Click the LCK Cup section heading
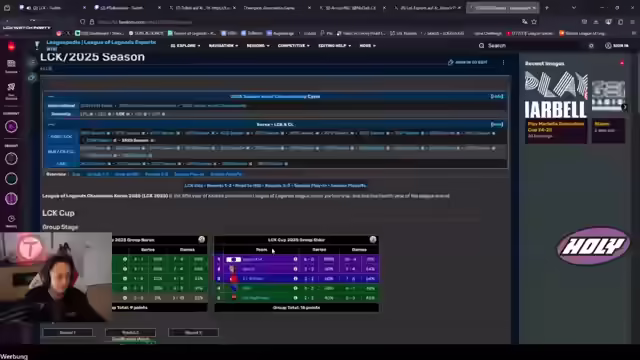This screenshot has height=360, width=640. coord(58,213)
